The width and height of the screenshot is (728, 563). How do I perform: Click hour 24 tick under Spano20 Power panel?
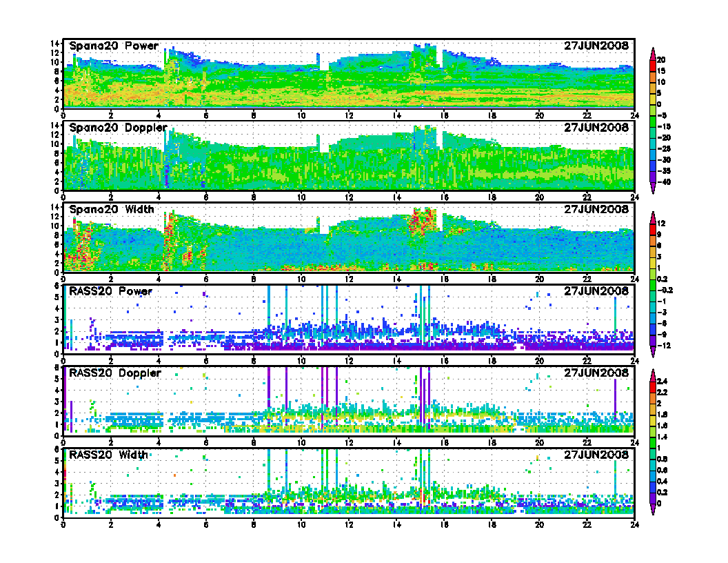pos(634,115)
